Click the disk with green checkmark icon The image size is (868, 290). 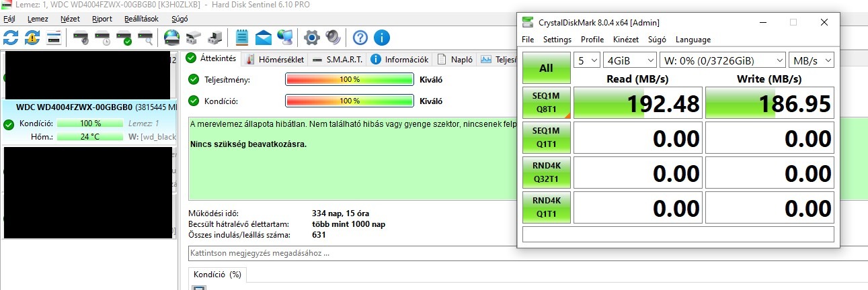pyautogui.click(x=124, y=37)
